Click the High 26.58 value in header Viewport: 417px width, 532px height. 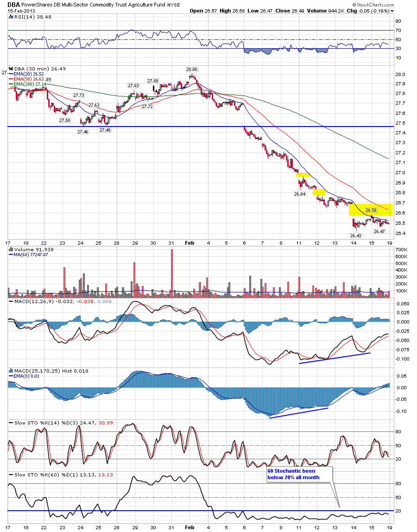[232, 11]
